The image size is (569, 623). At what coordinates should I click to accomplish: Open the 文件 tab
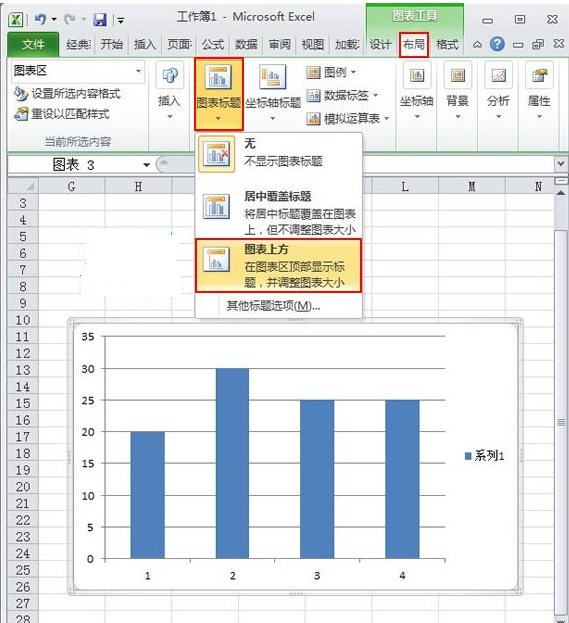[33, 44]
